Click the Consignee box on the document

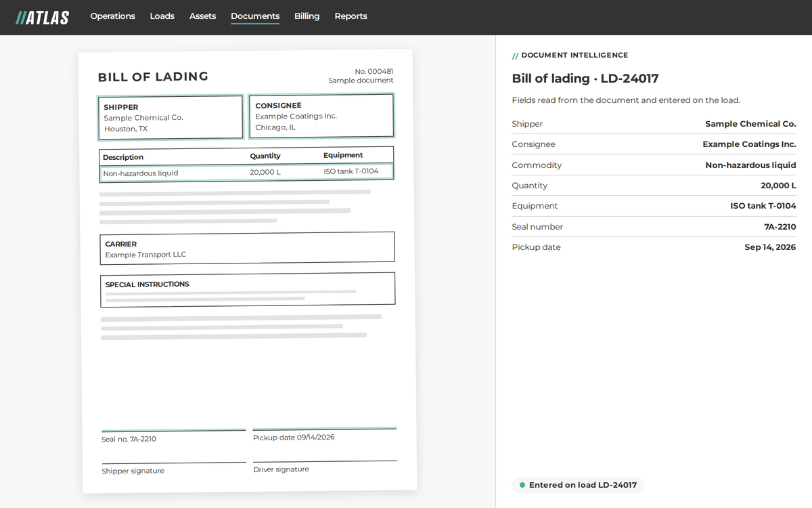(x=321, y=116)
